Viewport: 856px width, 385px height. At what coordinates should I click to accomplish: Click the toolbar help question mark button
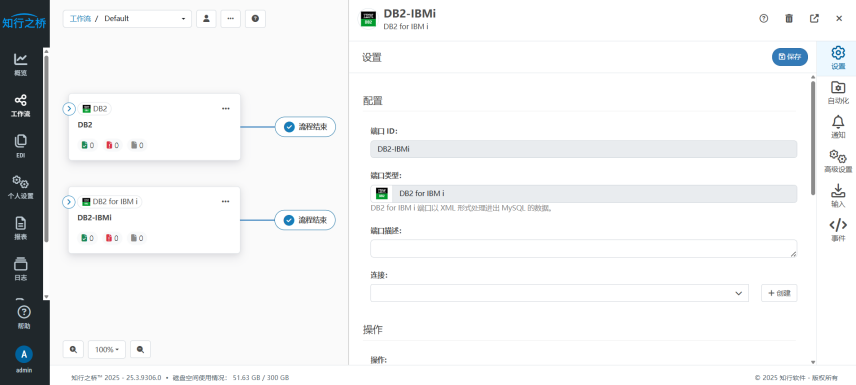(255, 19)
